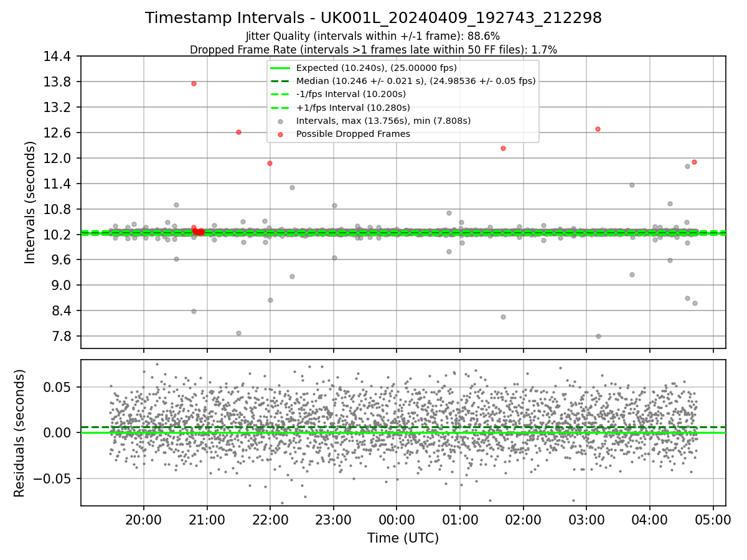Click the red marker in the 'Possible Dropped Frames' legend row
The image size is (747, 560).
click(281, 134)
